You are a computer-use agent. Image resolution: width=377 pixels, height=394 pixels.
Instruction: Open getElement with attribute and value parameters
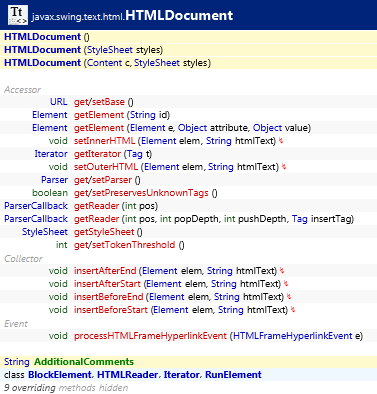192,128
